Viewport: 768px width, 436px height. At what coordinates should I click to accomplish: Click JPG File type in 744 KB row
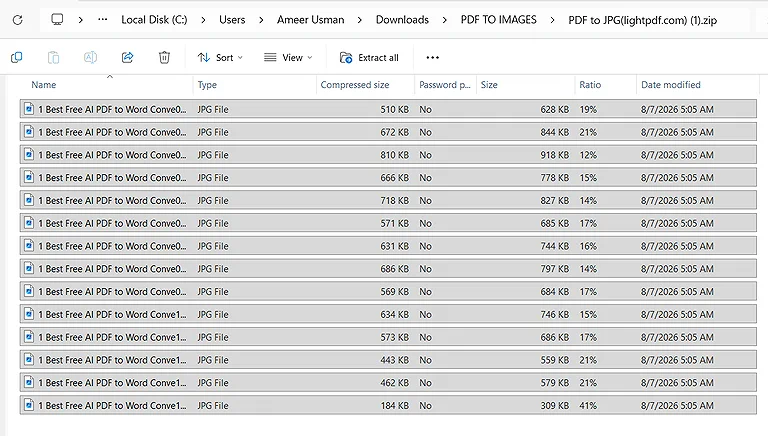(x=213, y=246)
